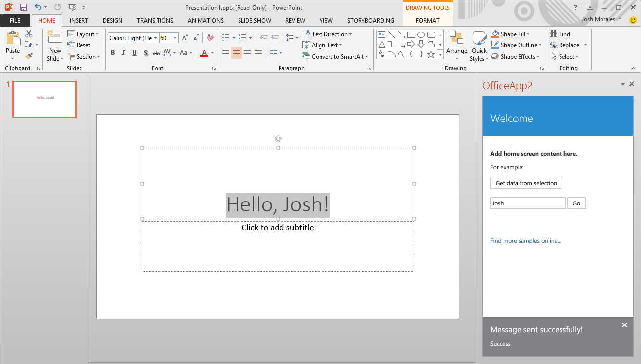Viewport: 641px width, 364px height.
Task: Open Find more samples online link
Action: 525,240
